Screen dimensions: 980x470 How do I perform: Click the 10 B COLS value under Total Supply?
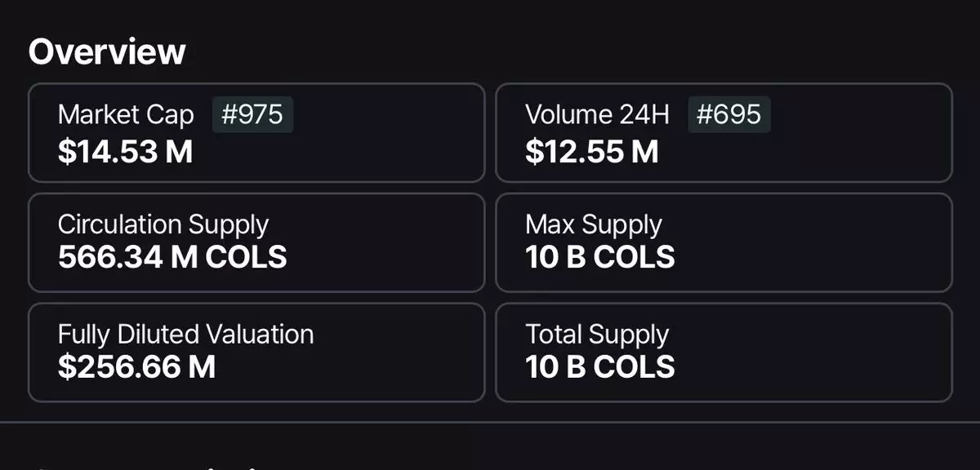tap(600, 367)
